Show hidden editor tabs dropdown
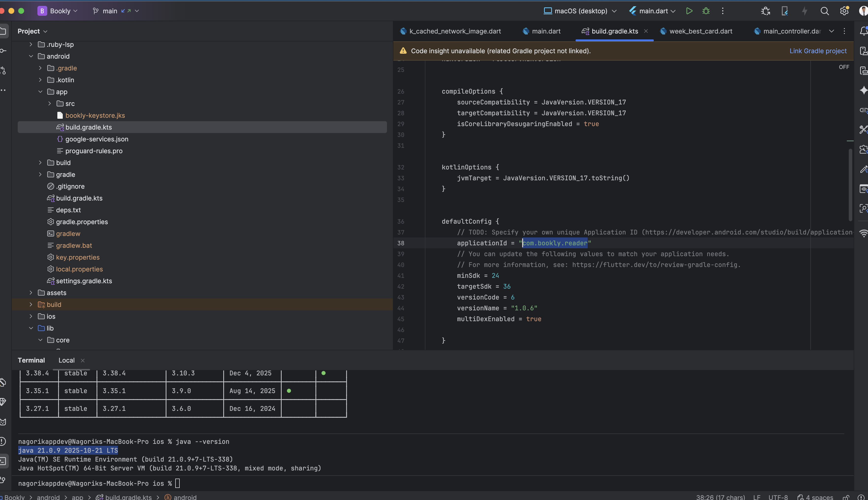 tap(831, 31)
